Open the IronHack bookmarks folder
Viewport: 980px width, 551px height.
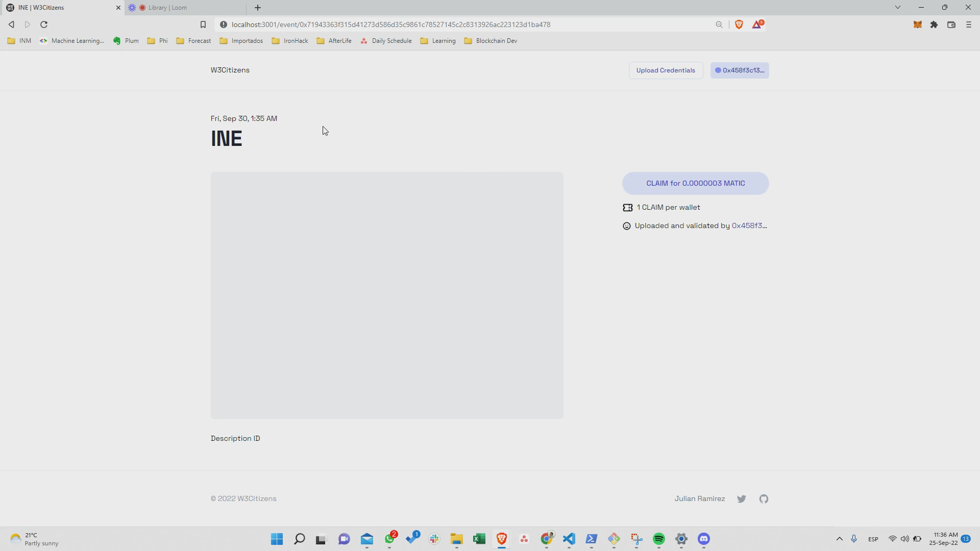(290, 41)
